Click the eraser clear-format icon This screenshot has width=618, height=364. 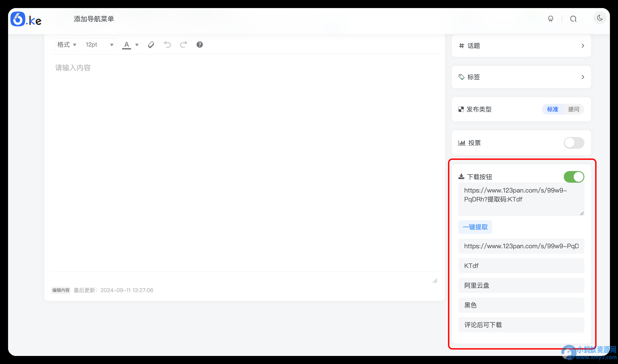click(x=151, y=45)
